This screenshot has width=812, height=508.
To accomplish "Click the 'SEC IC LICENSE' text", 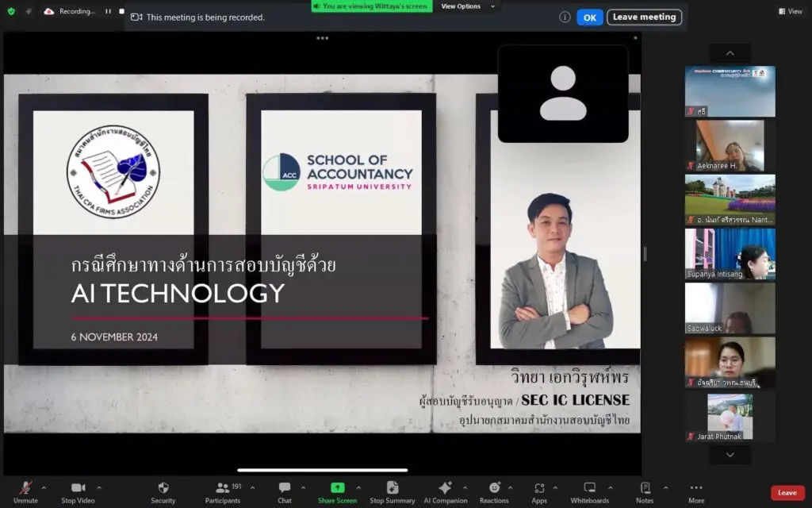I will click(576, 400).
